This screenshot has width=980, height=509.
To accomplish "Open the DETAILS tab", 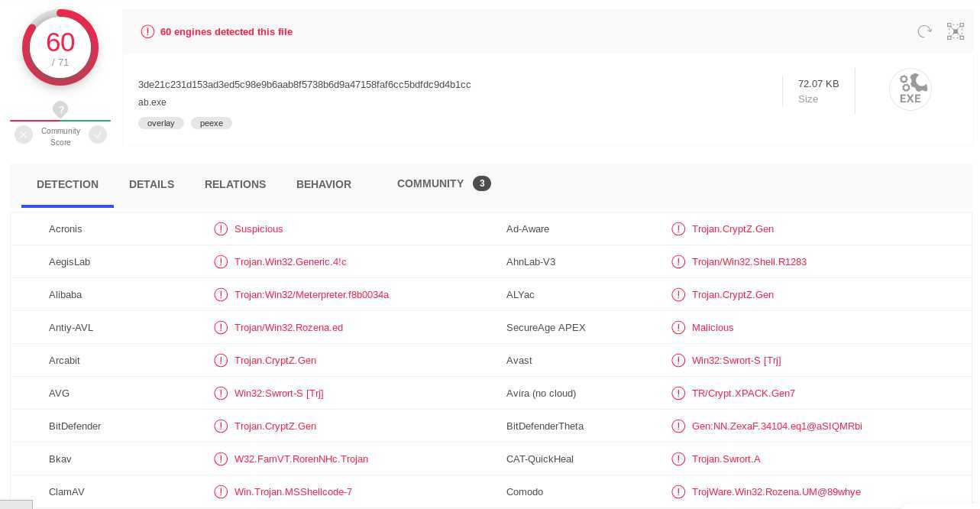I will tap(151, 184).
